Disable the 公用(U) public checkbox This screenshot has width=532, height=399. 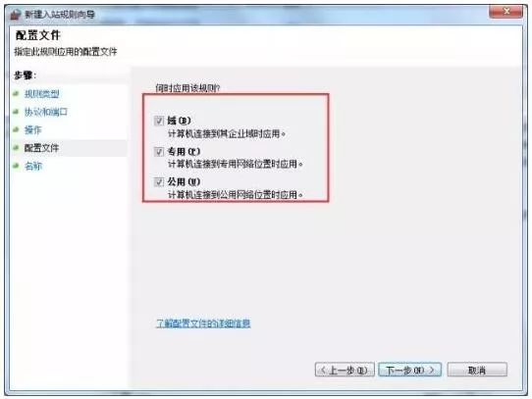click(159, 182)
